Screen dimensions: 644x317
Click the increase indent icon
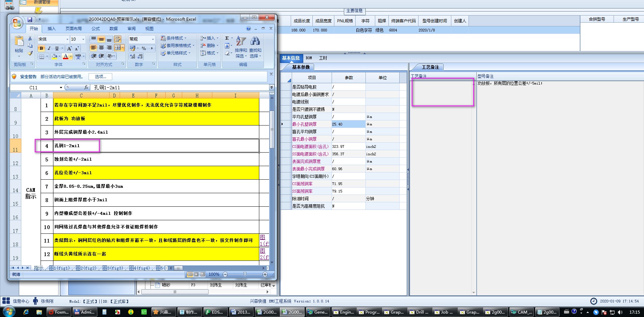click(101, 56)
